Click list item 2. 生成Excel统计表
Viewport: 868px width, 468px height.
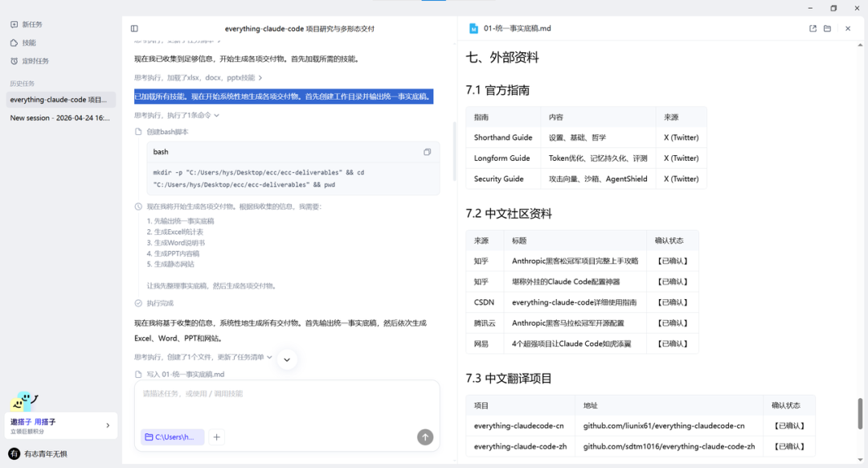[x=175, y=232]
